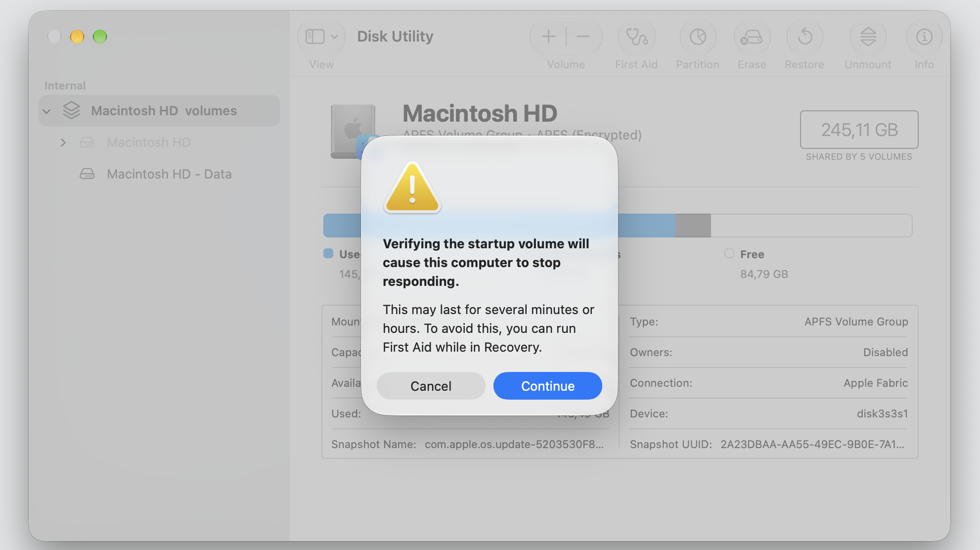The width and height of the screenshot is (980, 550).
Task: Remove a volume with the minus button
Action: (x=583, y=37)
